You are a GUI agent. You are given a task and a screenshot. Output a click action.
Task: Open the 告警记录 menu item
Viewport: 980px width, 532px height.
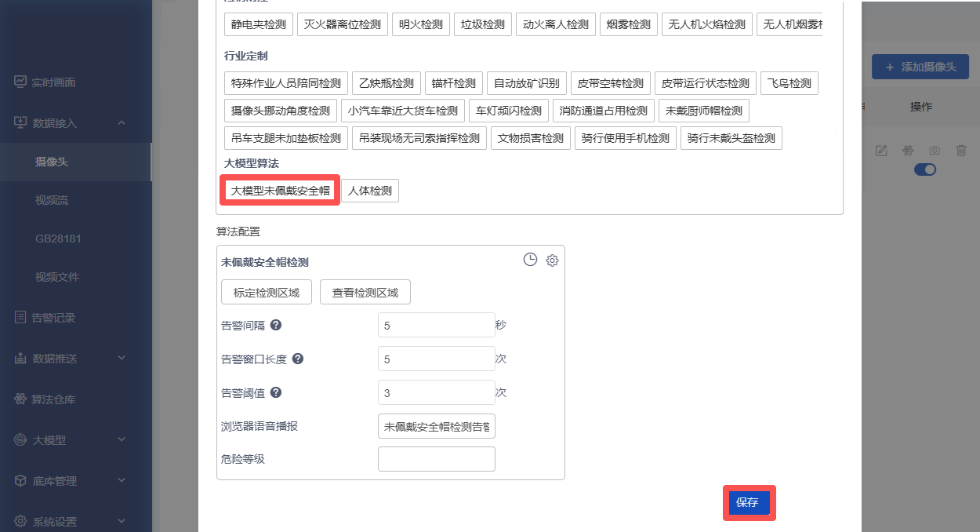[53, 318]
